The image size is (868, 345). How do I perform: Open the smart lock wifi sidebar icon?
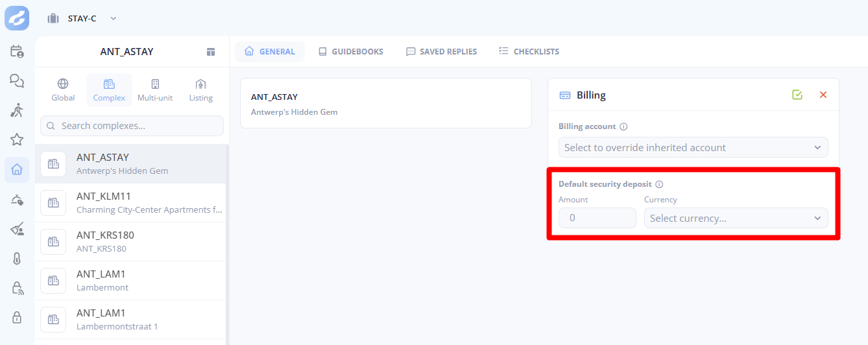pyautogui.click(x=17, y=288)
